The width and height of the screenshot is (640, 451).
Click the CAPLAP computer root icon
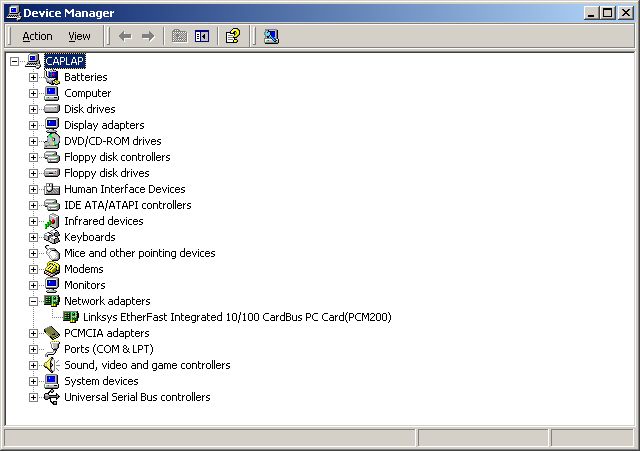(33, 61)
